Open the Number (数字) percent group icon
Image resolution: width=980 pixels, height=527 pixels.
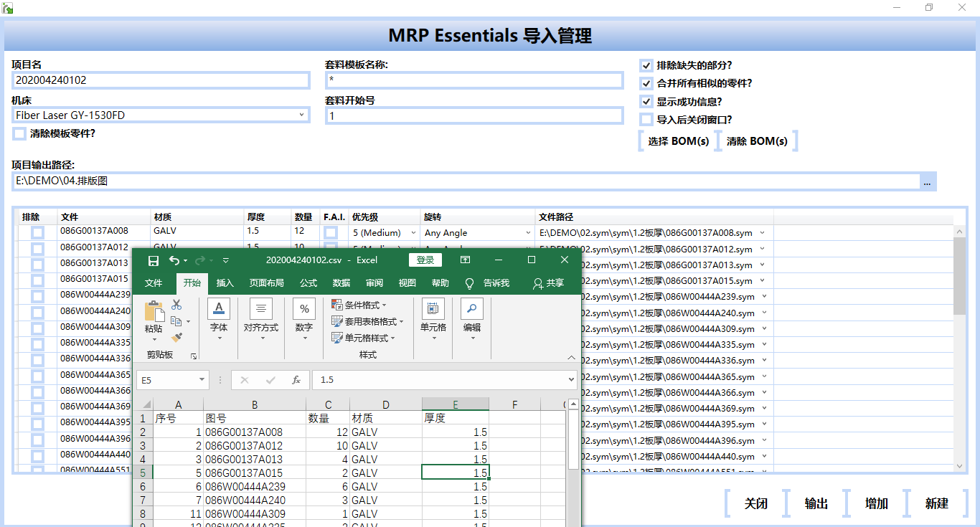coord(304,309)
